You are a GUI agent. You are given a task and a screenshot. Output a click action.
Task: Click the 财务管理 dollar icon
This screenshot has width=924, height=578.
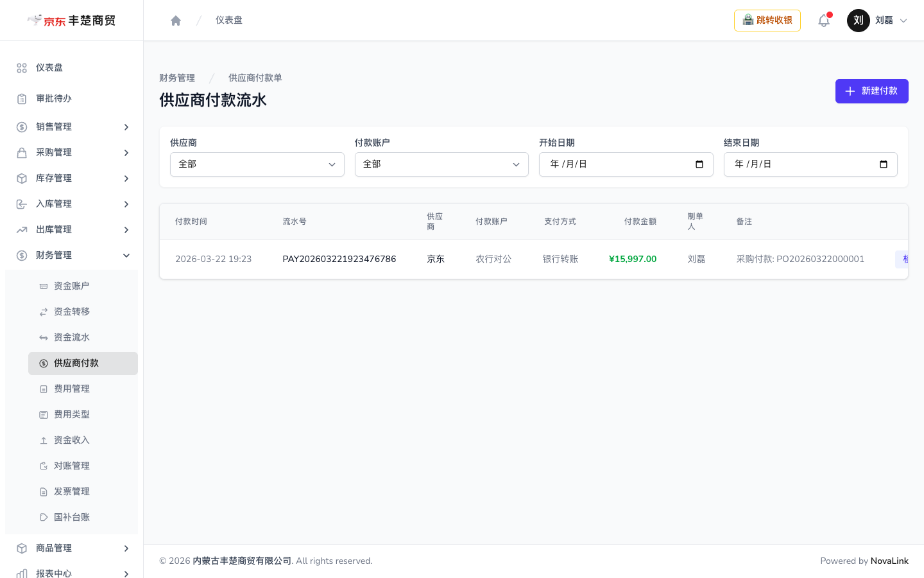click(22, 256)
